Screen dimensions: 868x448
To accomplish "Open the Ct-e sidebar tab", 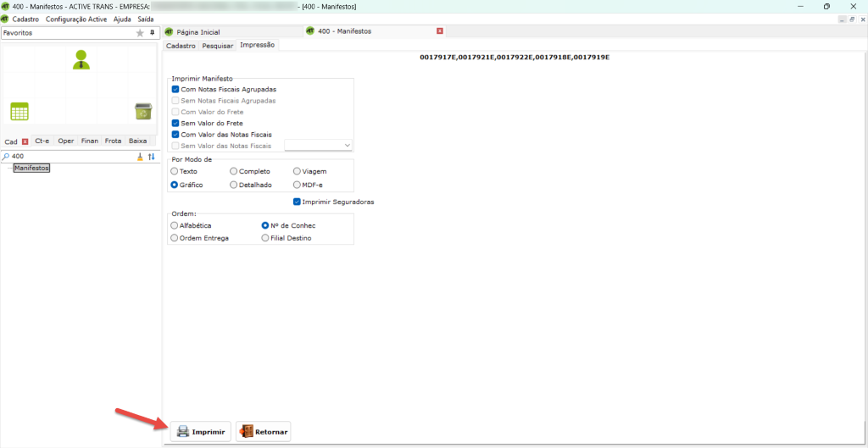I will 42,141.
